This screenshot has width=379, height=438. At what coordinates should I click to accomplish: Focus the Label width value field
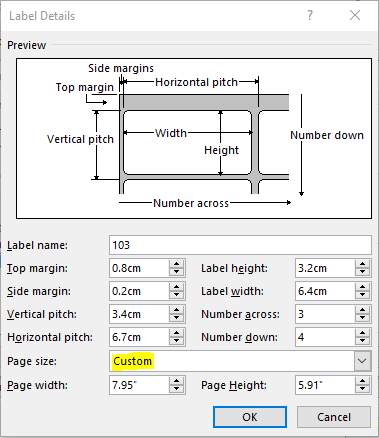[325, 291]
